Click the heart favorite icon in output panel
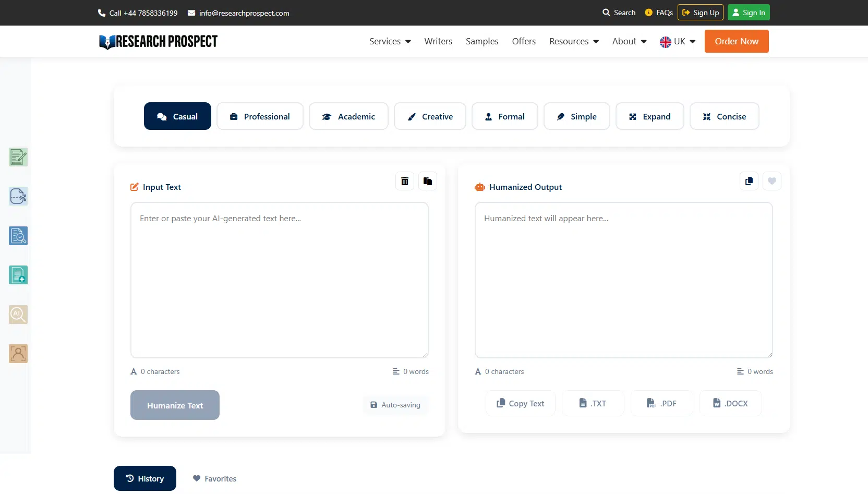 (771, 181)
